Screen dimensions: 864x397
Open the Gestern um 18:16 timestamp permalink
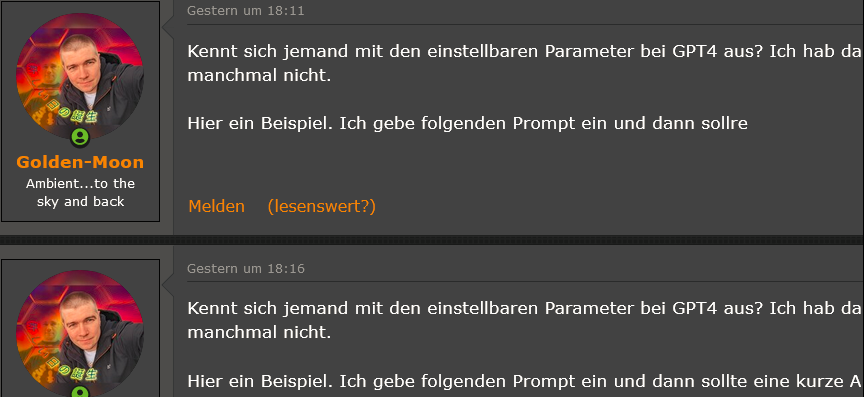pos(245,269)
